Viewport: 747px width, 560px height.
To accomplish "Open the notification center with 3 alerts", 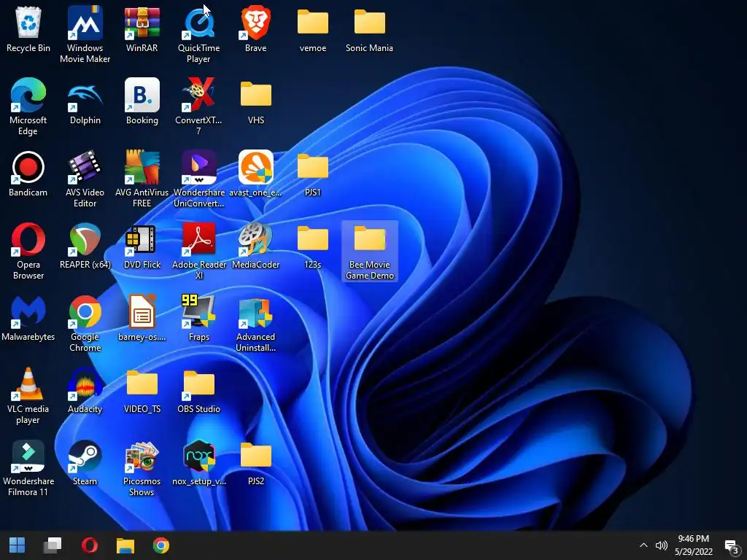I will coord(732,546).
